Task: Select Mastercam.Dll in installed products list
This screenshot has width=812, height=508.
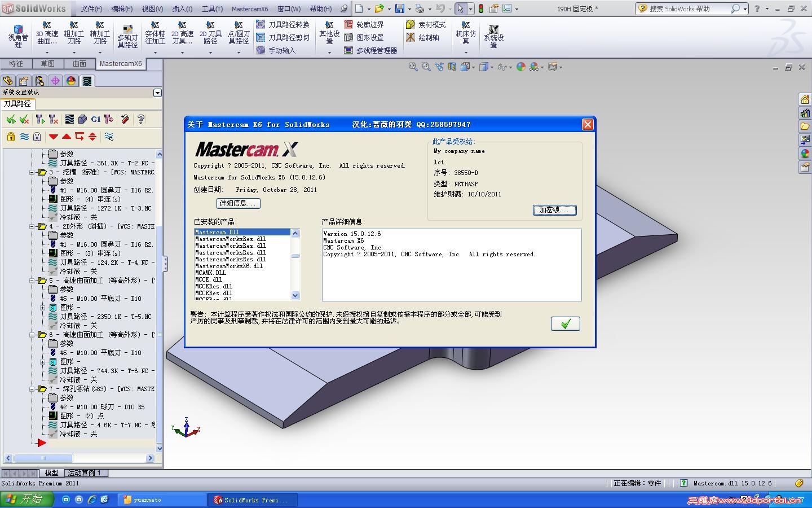Action: (x=242, y=232)
